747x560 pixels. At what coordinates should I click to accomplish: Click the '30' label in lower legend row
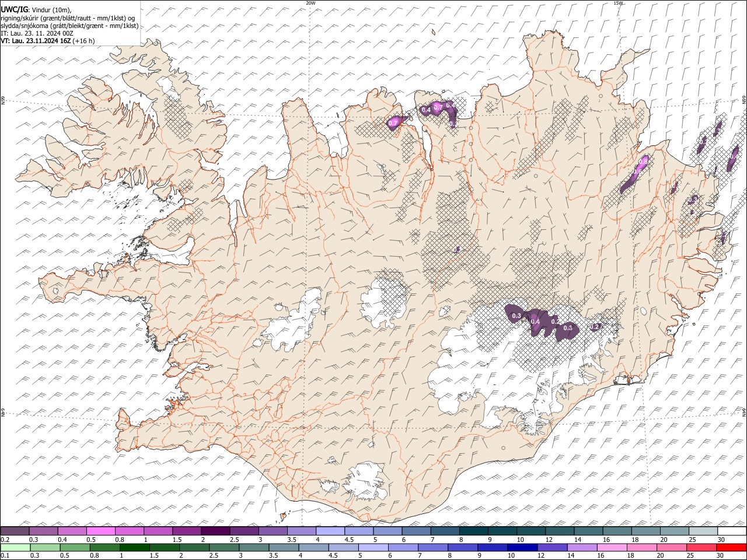(720, 555)
